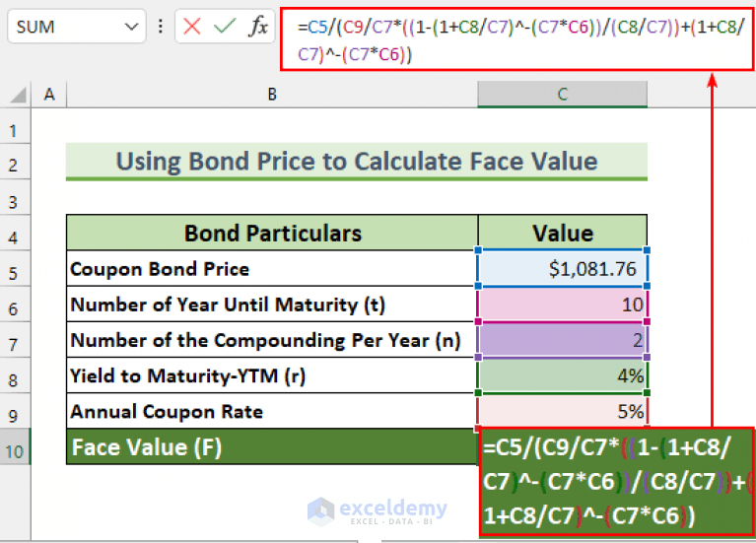Viewport: 756px width, 543px height.
Task: Select column C header
Action: pyautogui.click(x=563, y=94)
